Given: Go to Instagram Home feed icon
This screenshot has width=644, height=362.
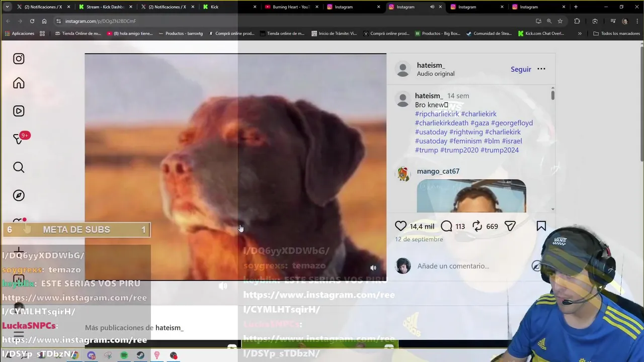Looking at the screenshot, I should [19, 83].
